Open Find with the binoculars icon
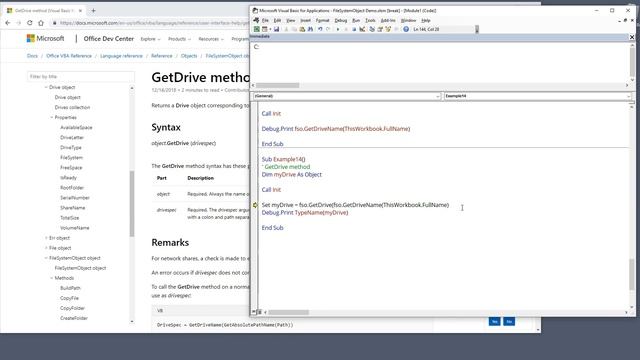The image size is (640, 360). click(310, 29)
